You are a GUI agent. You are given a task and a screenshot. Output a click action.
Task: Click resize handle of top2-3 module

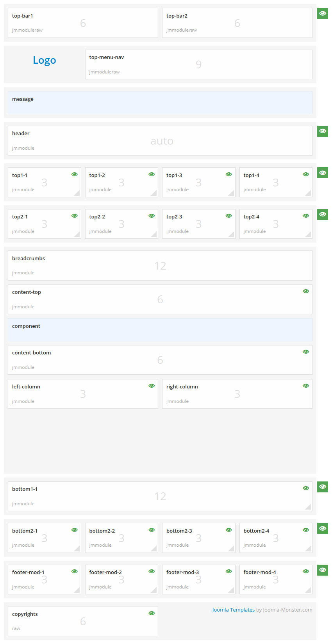[231, 234]
